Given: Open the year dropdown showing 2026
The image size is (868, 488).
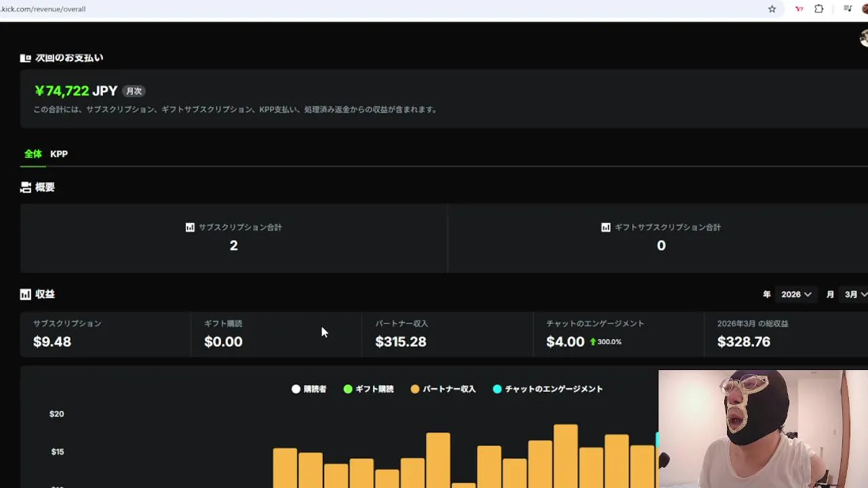Looking at the screenshot, I should [x=796, y=294].
